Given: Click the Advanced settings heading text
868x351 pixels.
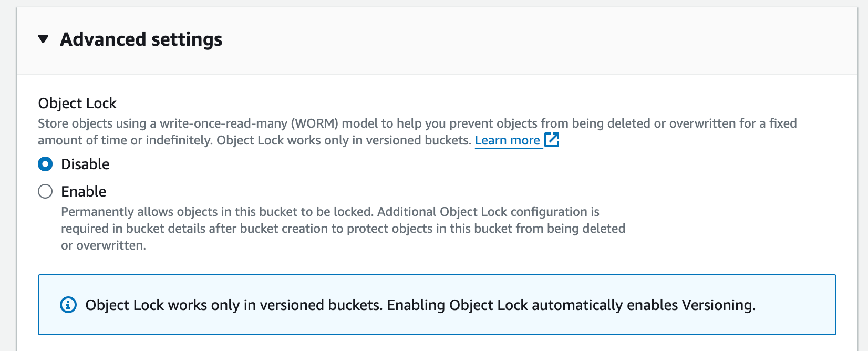Looking at the screenshot, I should (141, 39).
